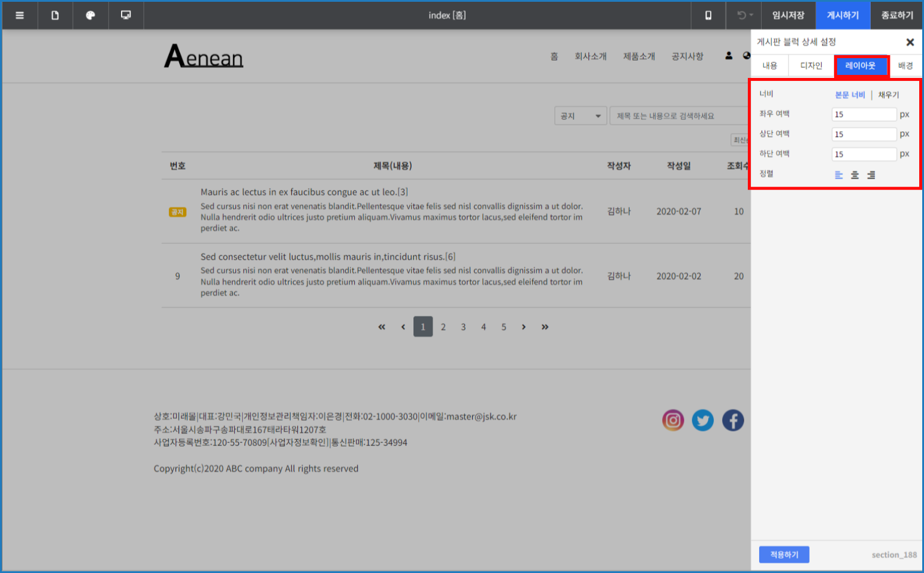Screen dimensions: 924x573
Task: Open the color palette theme icon
Action: pyautogui.click(x=90, y=15)
